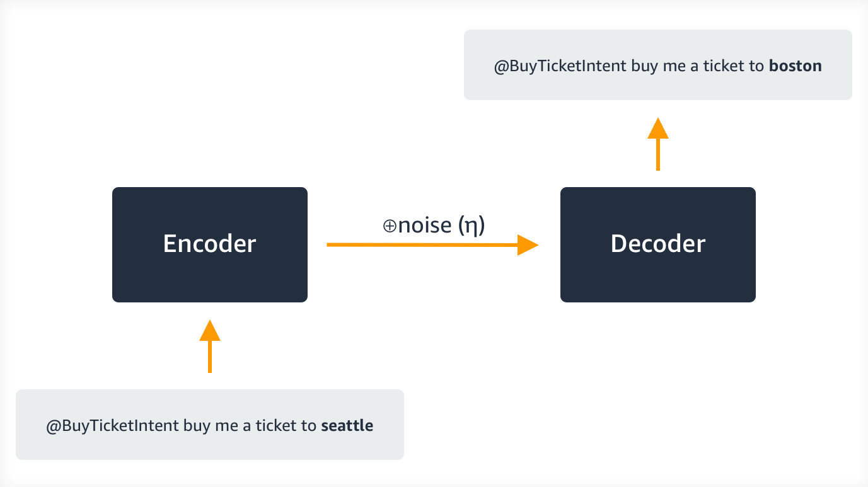Select the upward arrow above the Decoder
The image size is (868, 487).
[657, 144]
